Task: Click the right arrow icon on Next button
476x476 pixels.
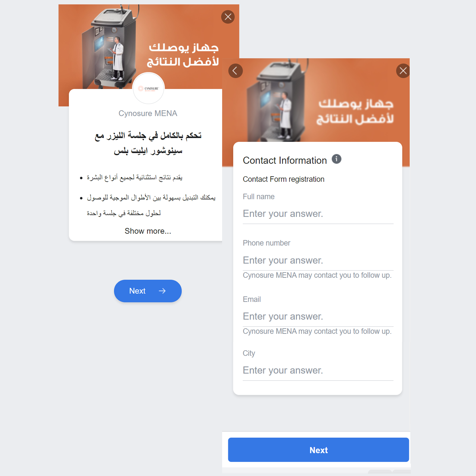Action: pyautogui.click(x=163, y=290)
